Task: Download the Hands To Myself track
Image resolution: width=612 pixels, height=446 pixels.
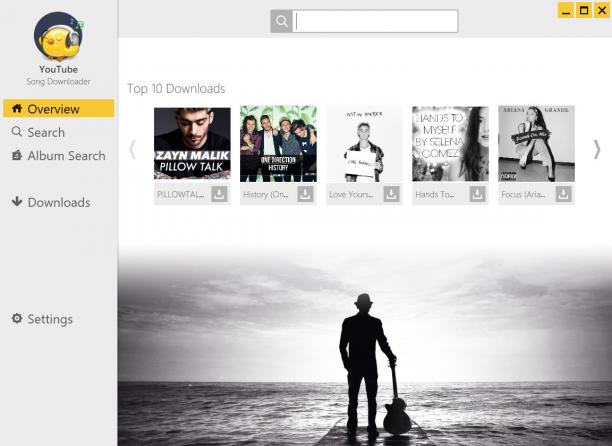Action: pyautogui.click(x=477, y=194)
